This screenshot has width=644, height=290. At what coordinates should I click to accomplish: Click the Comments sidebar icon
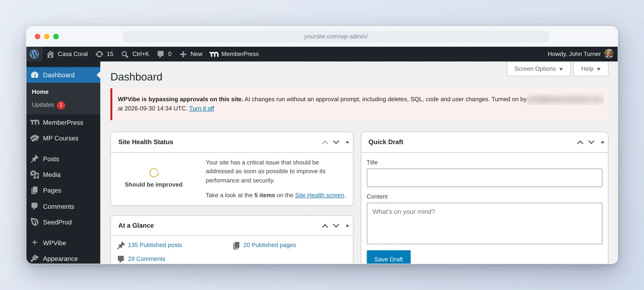tap(35, 206)
